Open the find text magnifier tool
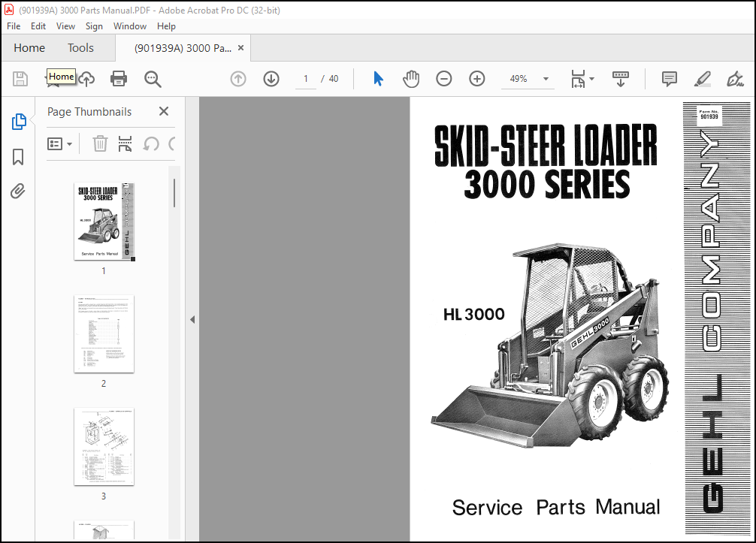 point(153,79)
